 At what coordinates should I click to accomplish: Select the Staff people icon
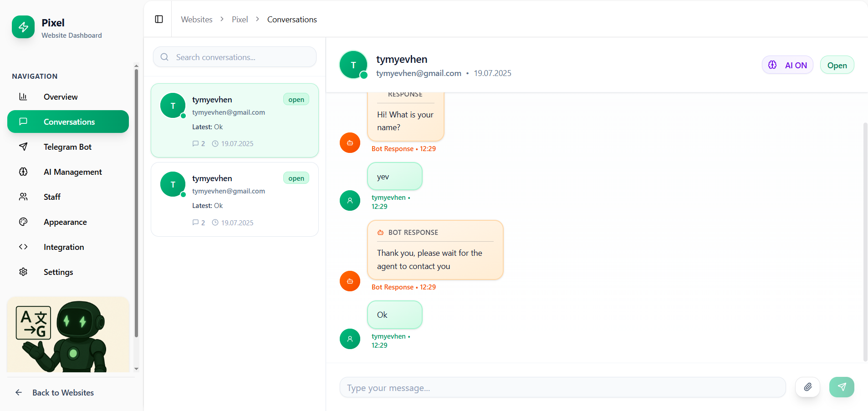point(23,197)
